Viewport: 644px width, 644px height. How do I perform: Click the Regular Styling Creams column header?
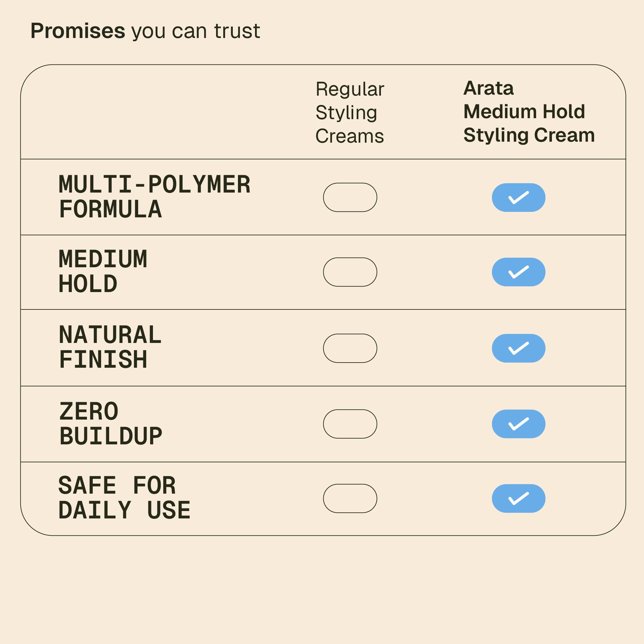point(350,112)
